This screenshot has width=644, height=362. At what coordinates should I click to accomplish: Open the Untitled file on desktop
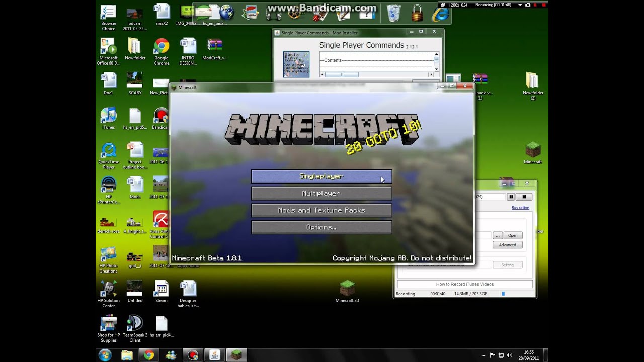(135, 292)
